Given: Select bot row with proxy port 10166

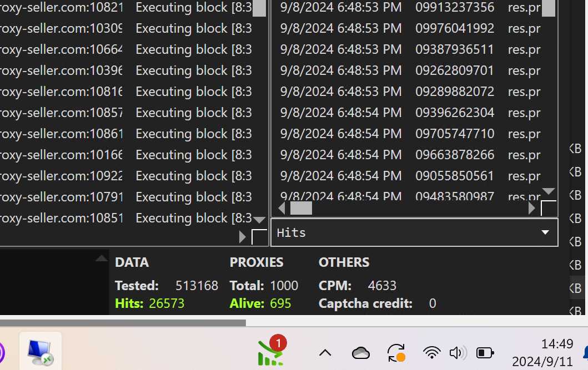Looking at the screenshot, I should point(126,155).
